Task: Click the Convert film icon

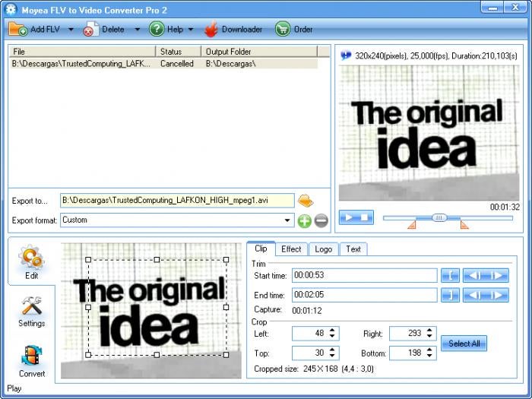Action: pos(32,355)
